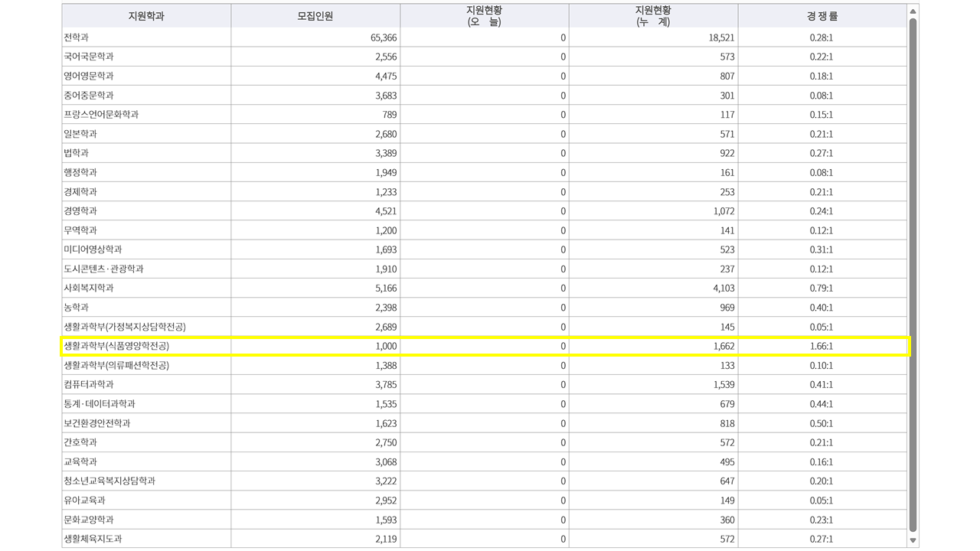Click the 922 cumulative value for 법학과
Image resolution: width=980 pixels, height=551 pixels.
coord(727,153)
